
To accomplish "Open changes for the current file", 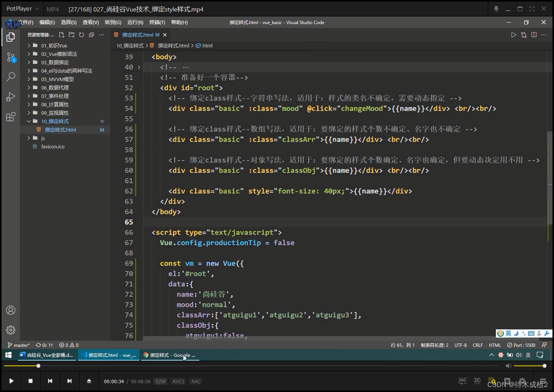I will [x=524, y=35].
